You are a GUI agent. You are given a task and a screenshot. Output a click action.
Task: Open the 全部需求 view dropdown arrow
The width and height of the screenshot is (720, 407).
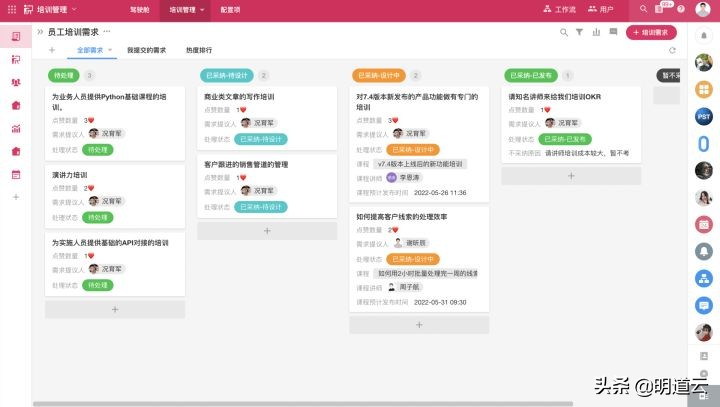point(110,50)
